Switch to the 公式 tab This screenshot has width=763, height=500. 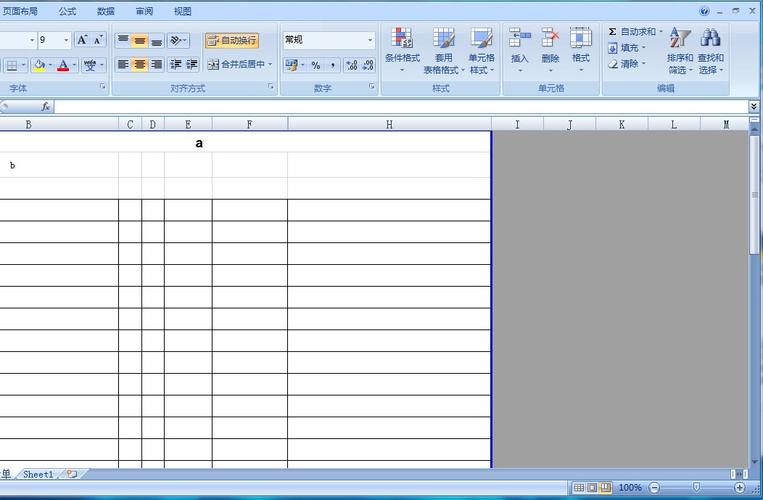coord(67,11)
